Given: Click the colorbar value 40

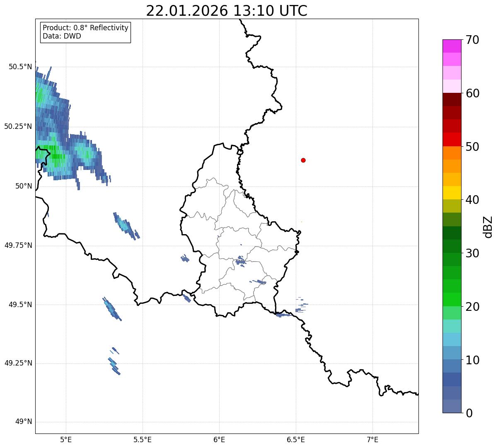Looking at the screenshot, I should click(472, 200).
